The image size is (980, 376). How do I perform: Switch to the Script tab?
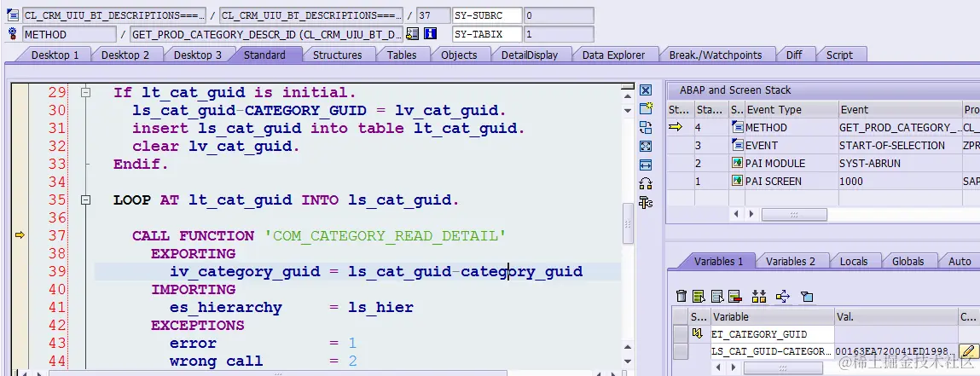tap(839, 55)
